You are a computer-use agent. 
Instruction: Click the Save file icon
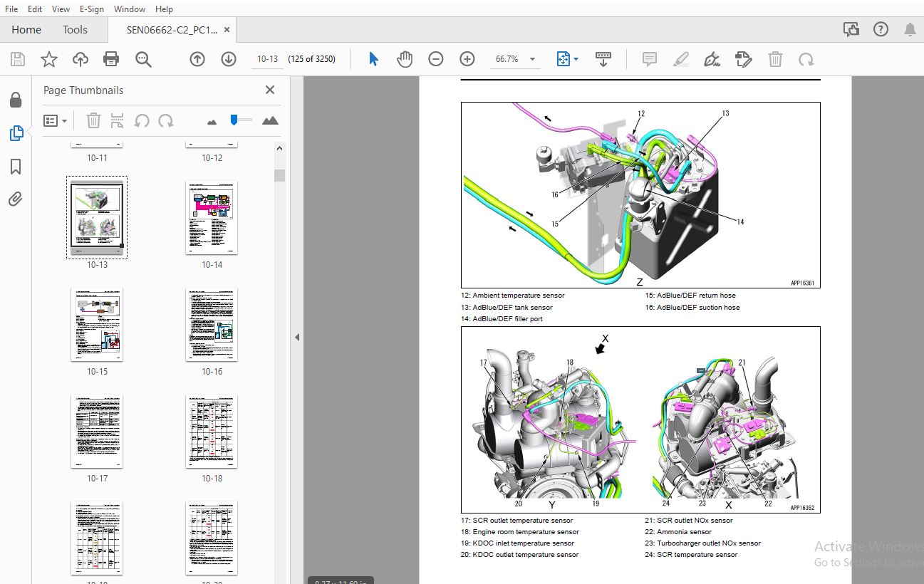(17, 59)
